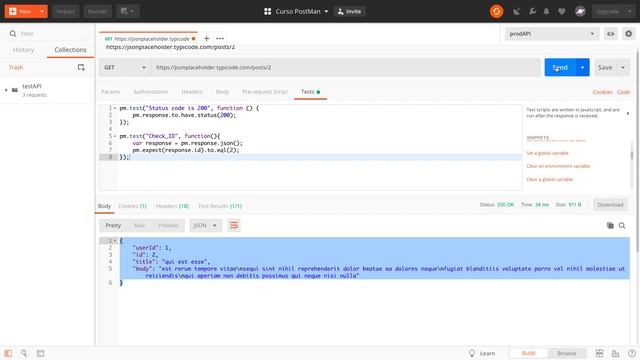Open the Pre-request Script tab
The width and height of the screenshot is (640, 360).
pyautogui.click(x=265, y=92)
